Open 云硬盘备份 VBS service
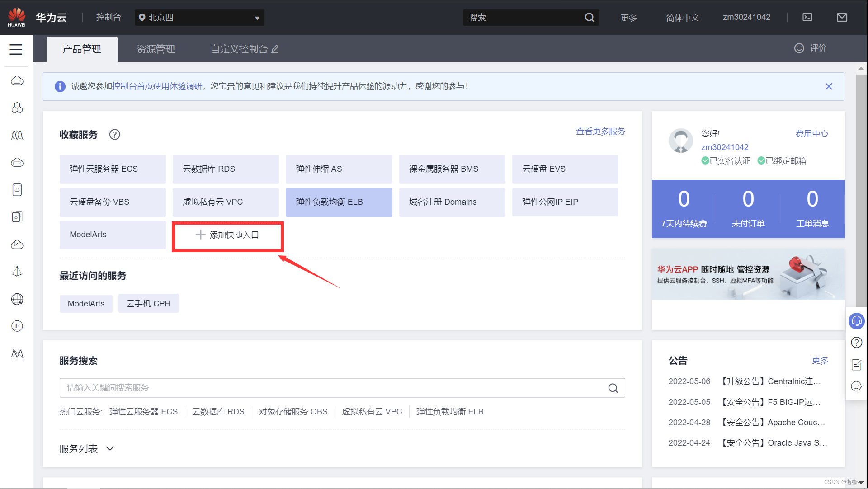This screenshot has width=868, height=489. pos(113,202)
